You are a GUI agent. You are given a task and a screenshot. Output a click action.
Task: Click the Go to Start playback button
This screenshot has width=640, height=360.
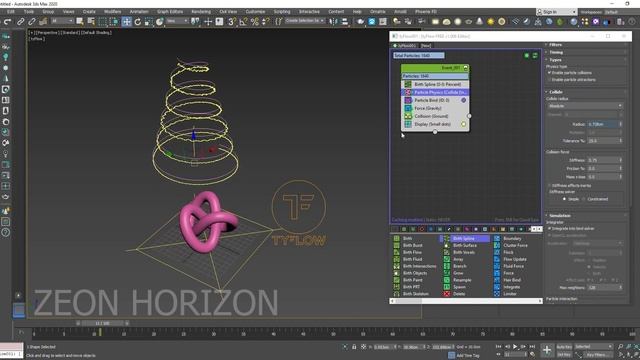[x=498, y=347]
